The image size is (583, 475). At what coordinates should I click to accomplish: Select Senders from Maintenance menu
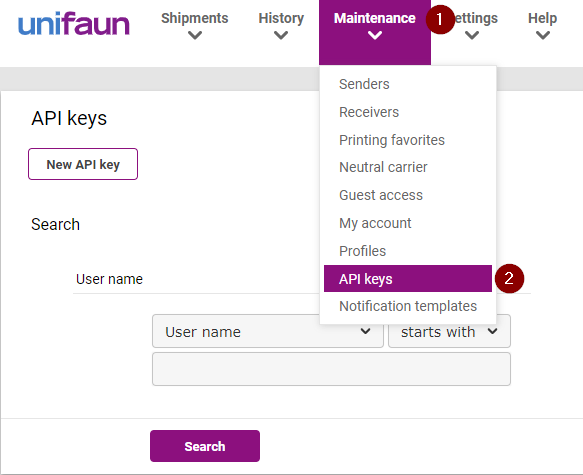(x=364, y=84)
